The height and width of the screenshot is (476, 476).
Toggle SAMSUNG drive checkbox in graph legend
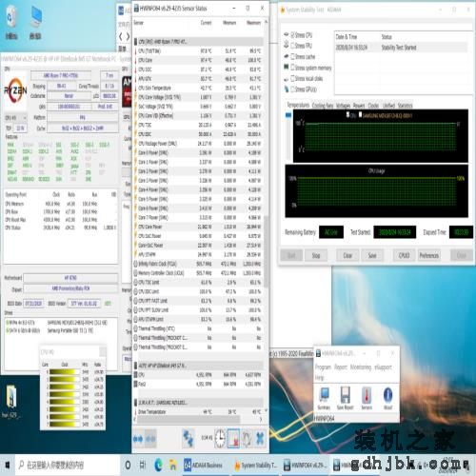[360, 115]
